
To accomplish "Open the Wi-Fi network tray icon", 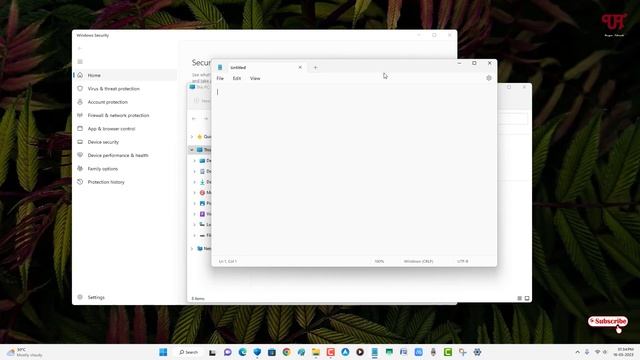I will tap(598, 352).
